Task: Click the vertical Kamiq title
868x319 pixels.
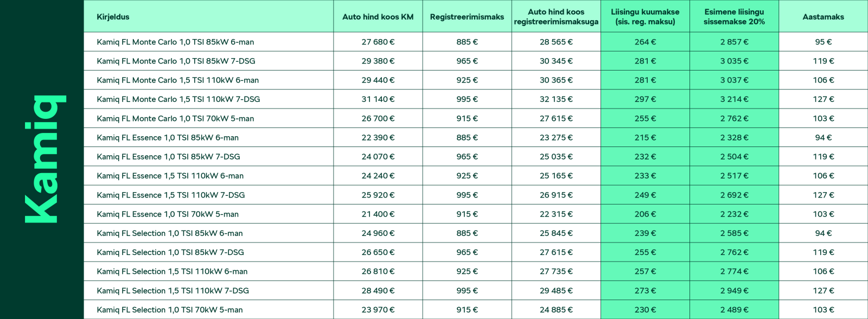Action: point(45,159)
